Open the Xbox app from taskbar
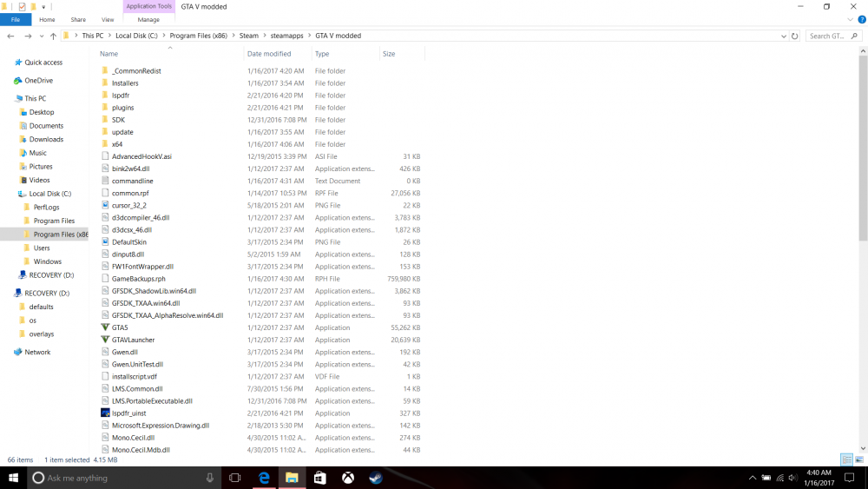The height and width of the screenshot is (489, 868). (348, 478)
